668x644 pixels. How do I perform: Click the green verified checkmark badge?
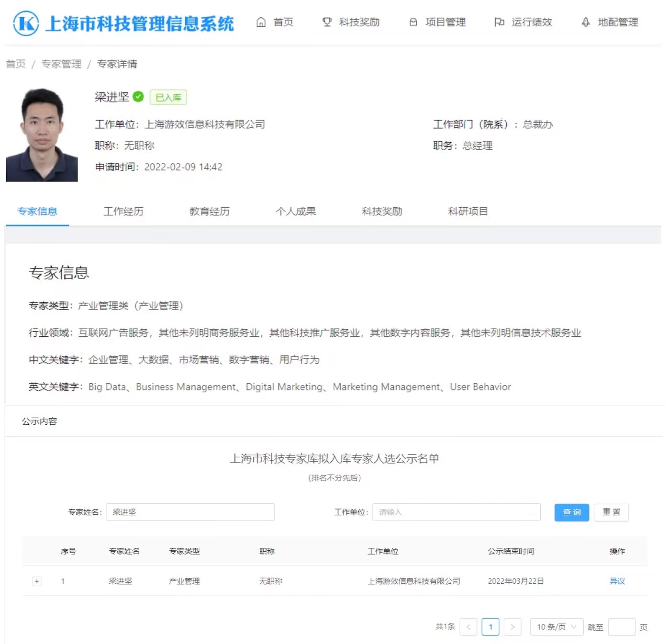[138, 97]
